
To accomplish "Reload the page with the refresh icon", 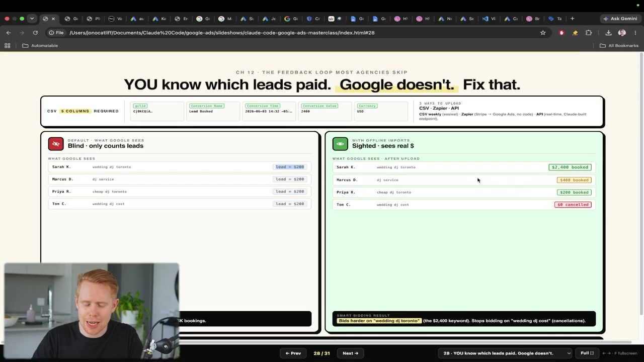I will [35, 33].
